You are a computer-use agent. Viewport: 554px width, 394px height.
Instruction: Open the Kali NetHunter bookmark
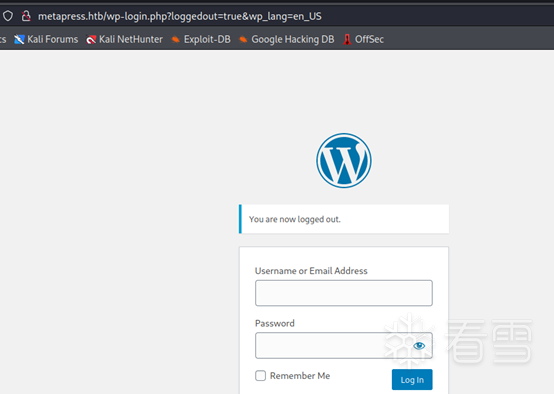124,39
